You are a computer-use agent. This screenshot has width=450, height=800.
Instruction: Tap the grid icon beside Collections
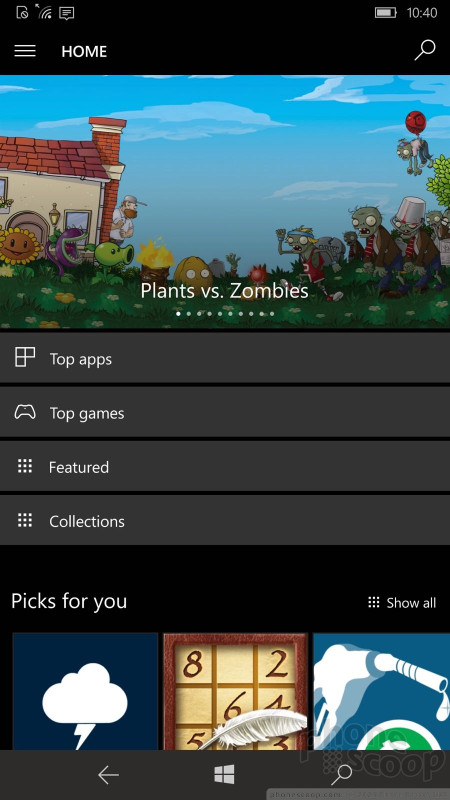point(25,520)
